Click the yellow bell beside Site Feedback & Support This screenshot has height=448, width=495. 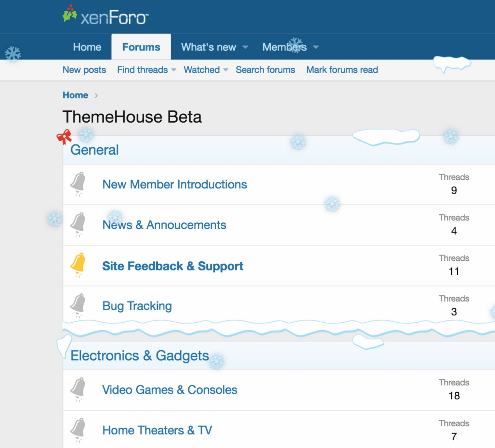point(78,264)
